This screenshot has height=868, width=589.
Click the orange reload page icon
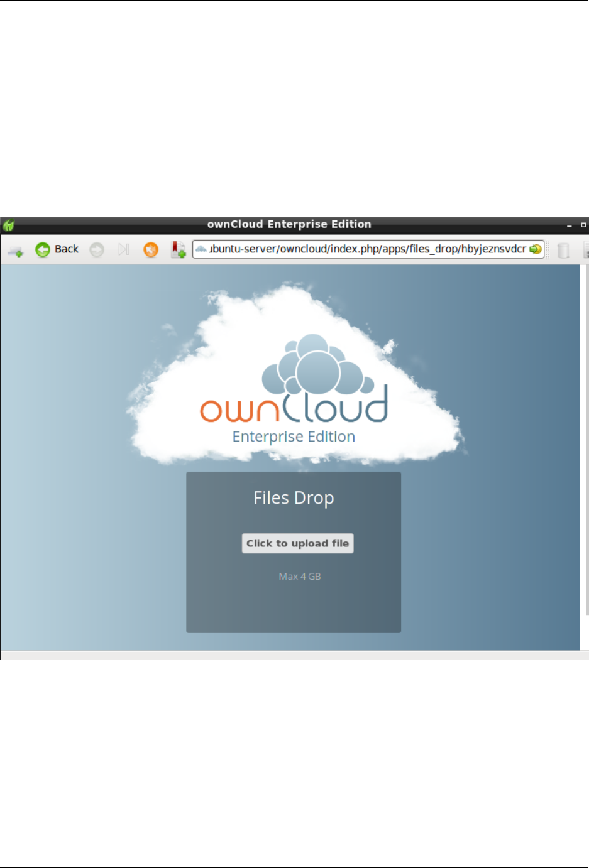pos(151,250)
